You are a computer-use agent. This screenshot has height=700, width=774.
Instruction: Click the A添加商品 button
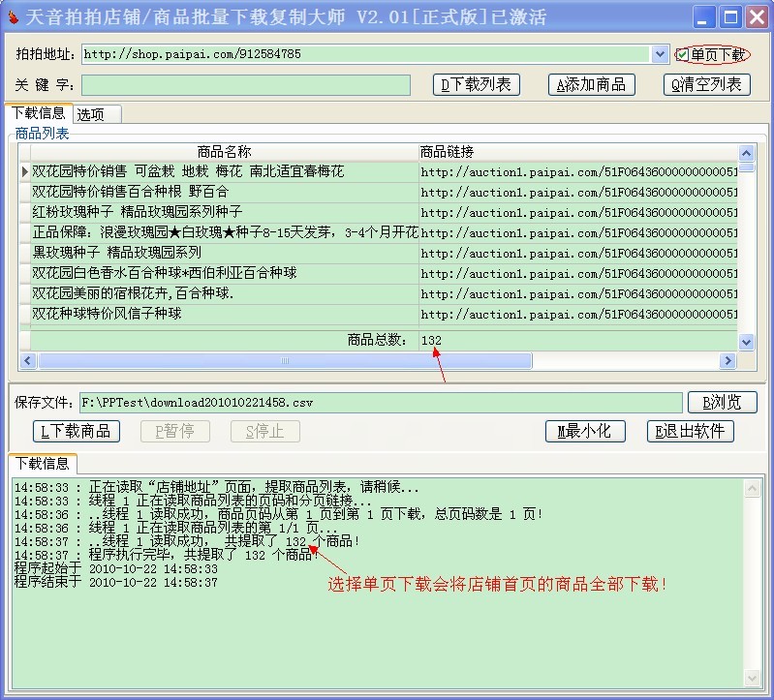tap(591, 85)
